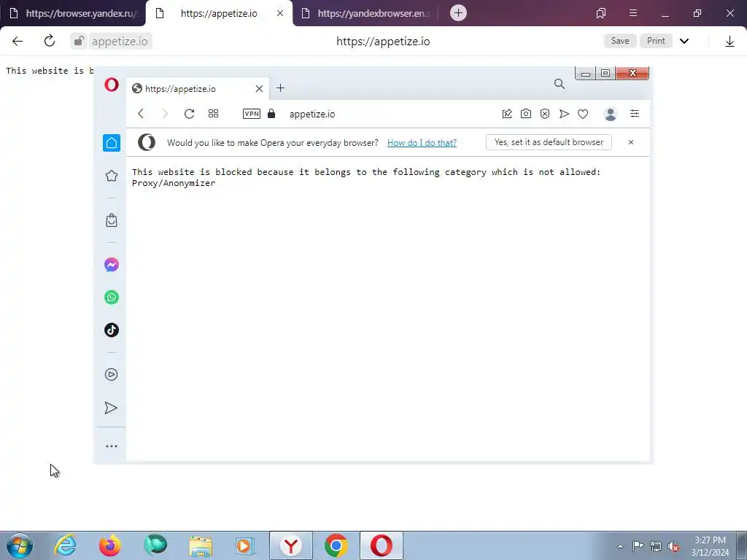Switch to yandexbrowser.en tab in Yandex
Viewport: 747px width, 560px height.
(366, 13)
